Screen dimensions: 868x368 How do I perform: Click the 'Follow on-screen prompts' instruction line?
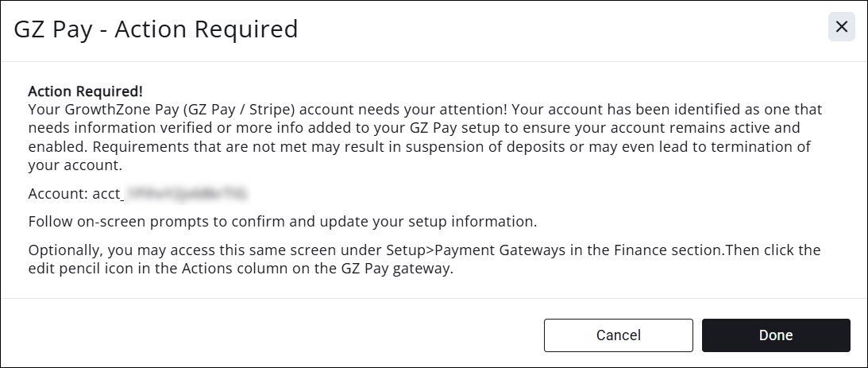point(283,220)
